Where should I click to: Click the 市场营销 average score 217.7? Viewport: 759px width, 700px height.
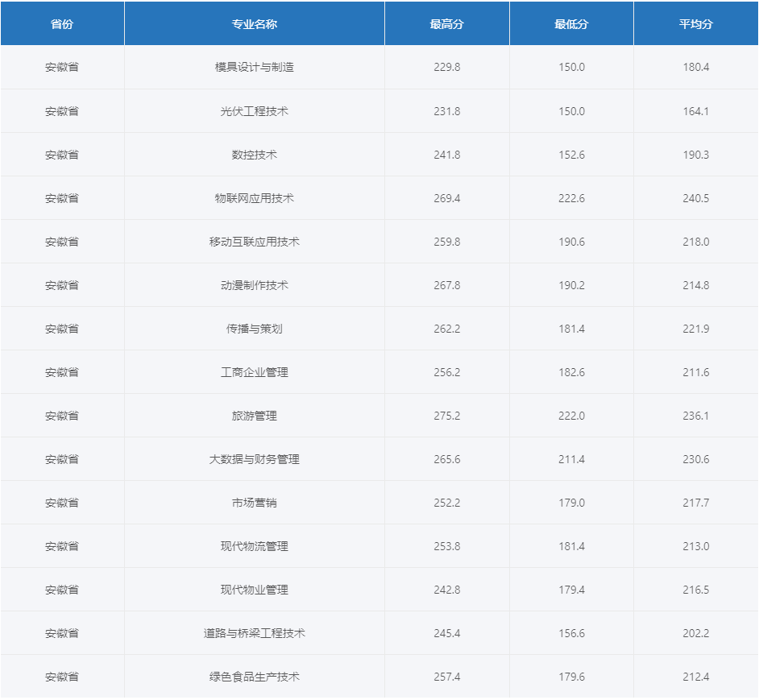pos(696,502)
